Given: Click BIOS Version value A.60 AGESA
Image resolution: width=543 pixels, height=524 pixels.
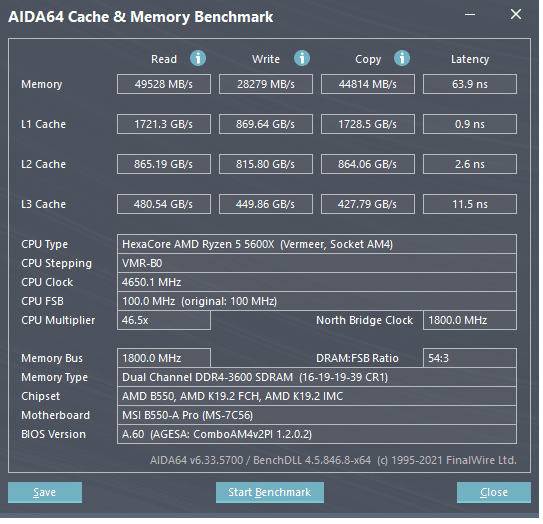Looking at the screenshot, I should click(x=317, y=434).
